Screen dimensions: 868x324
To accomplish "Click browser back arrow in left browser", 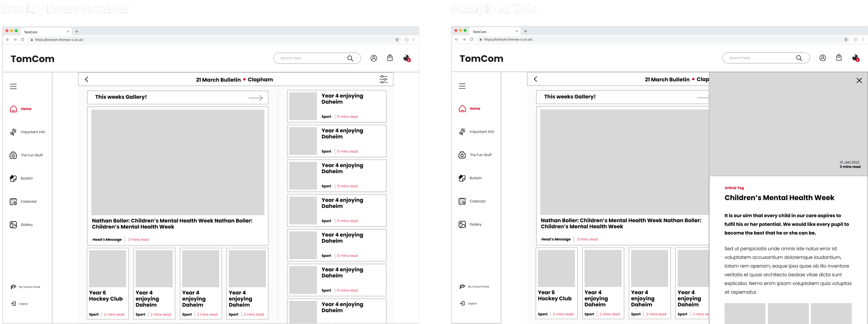I will pyautogui.click(x=8, y=40).
